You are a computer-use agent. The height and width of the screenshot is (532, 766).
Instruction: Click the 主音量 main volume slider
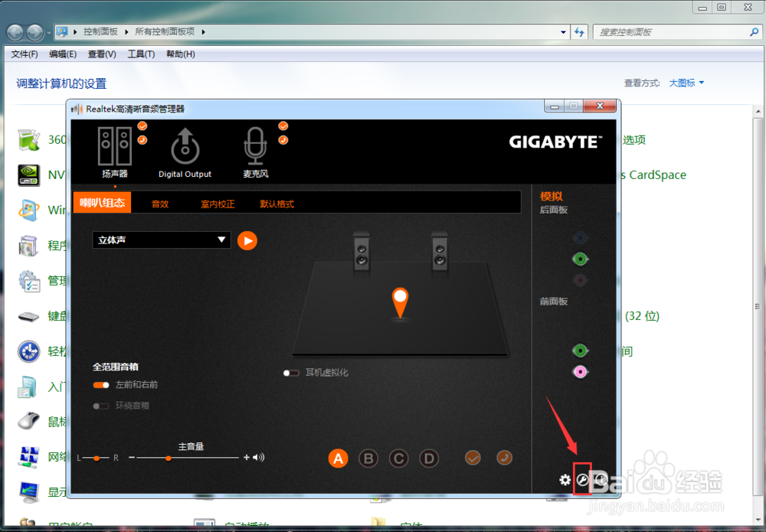coord(188,458)
